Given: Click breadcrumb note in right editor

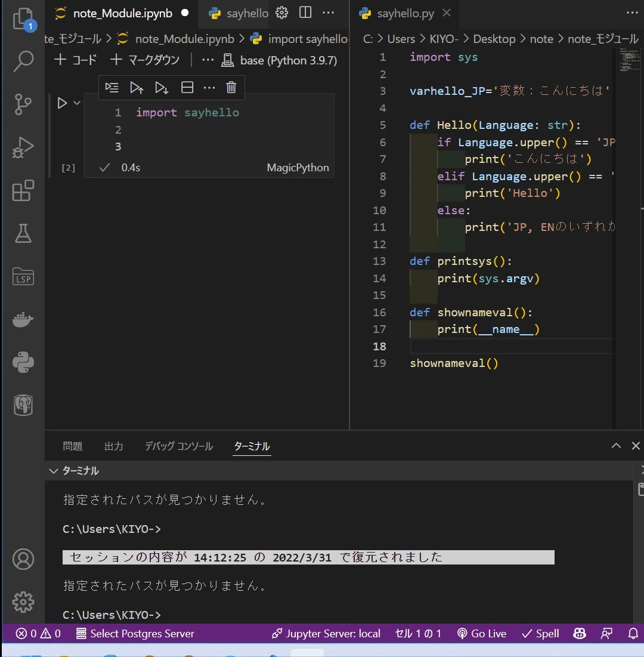Looking at the screenshot, I should tap(541, 39).
